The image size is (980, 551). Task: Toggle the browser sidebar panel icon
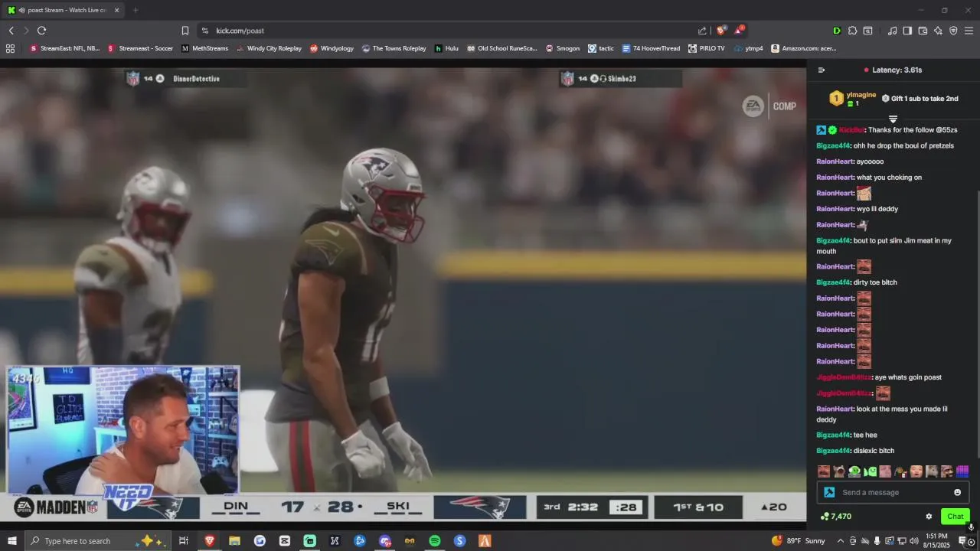[x=907, y=31]
